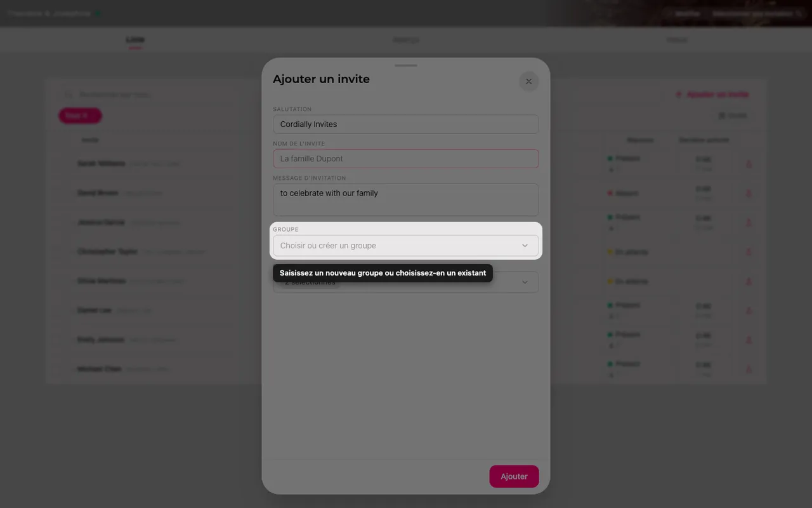Image resolution: width=812 pixels, height=508 pixels.
Task: Open the middle tab in the navigation bar
Action: point(406,40)
